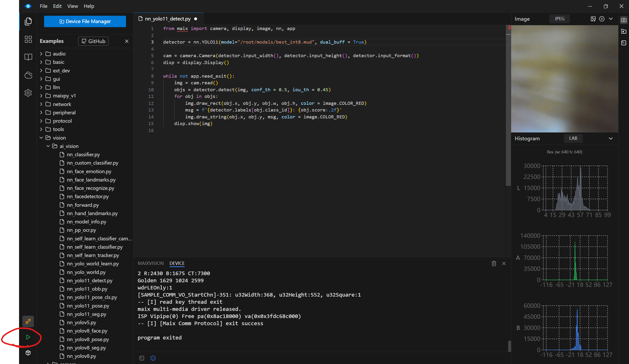Click the green Run program play icon
The image size is (629, 364).
pyautogui.click(x=28, y=337)
